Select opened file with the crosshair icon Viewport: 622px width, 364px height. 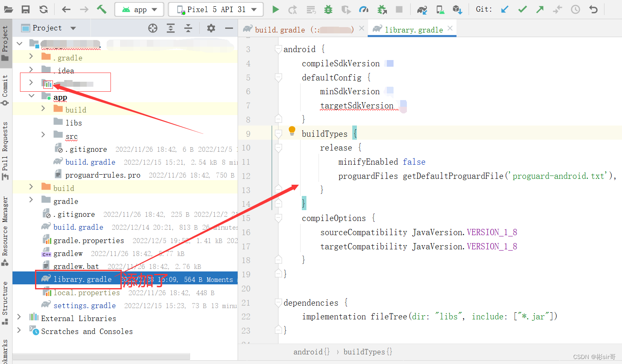(x=153, y=28)
